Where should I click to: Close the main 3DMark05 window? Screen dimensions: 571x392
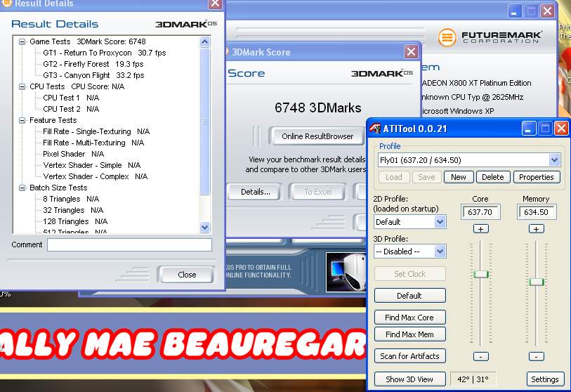[547, 11]
